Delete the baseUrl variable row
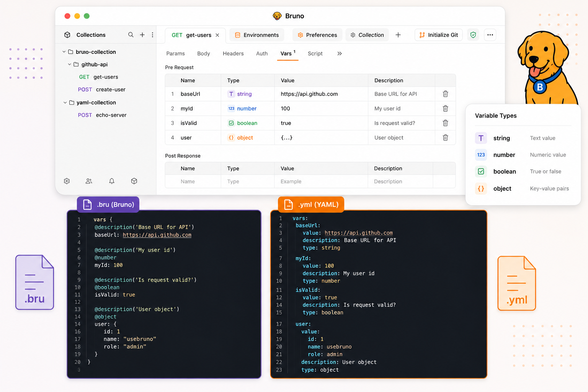Image resolution: width=588 pixels, height=392 pixels. pos(446,94)
